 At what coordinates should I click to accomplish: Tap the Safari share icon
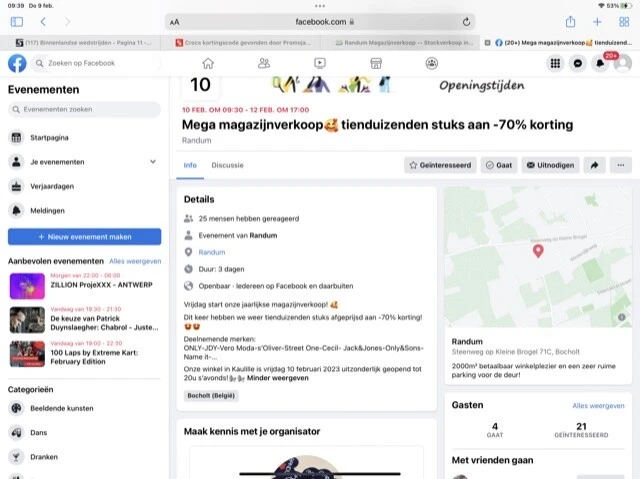tap(570, 22)
